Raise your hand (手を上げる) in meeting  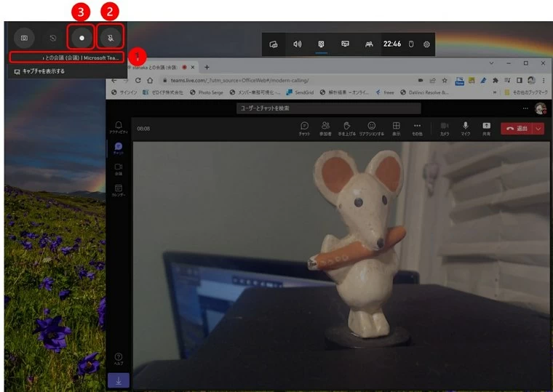coord(347,129)
